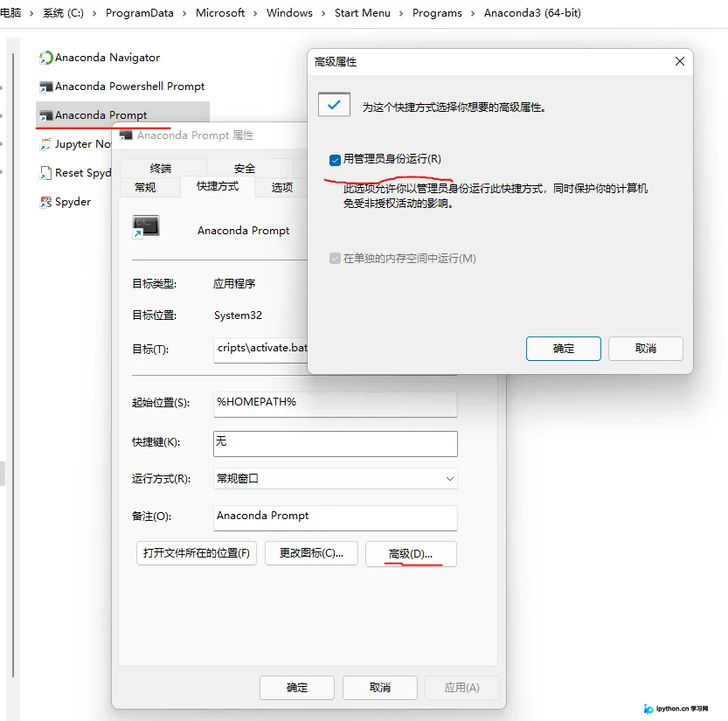This screenshot has height=721, width=728.
Task: Click the Spyder shortcut icon
Action: tap(45, 202)
